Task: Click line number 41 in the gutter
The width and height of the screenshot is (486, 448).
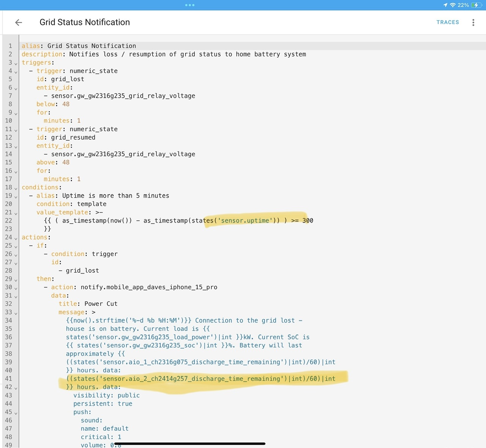Action: [x=8, y=379]
